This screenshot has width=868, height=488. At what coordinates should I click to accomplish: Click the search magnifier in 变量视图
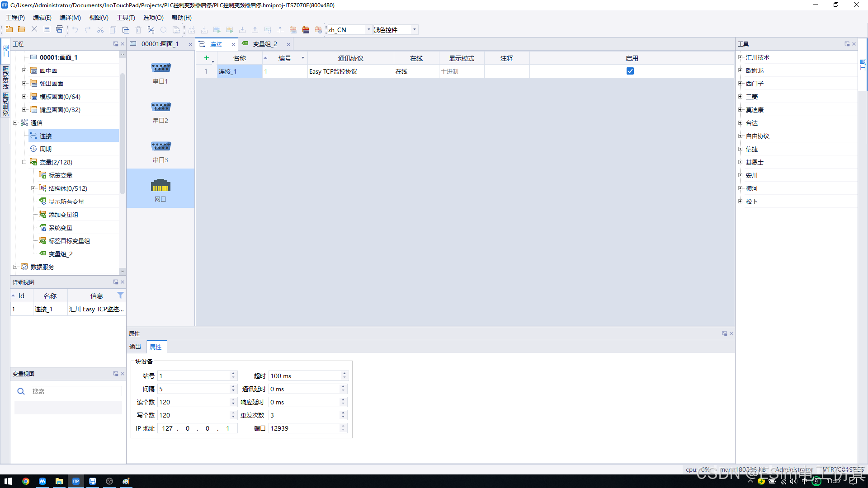[21, 391]
